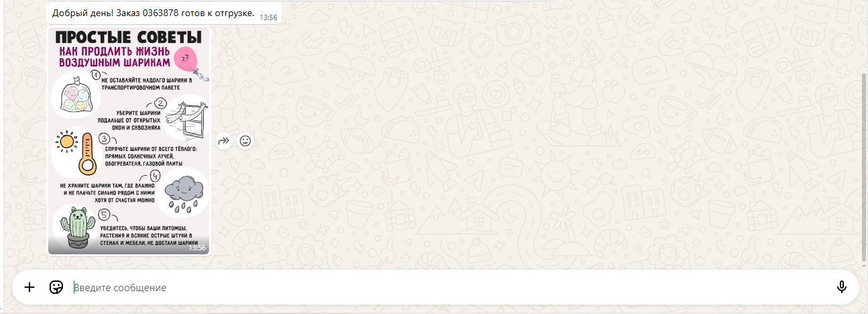This screenshot has width=868, height=314.
Task: Click the 'Заказ 0363878 готов к отгрузке' message
Action: (153, 13)
